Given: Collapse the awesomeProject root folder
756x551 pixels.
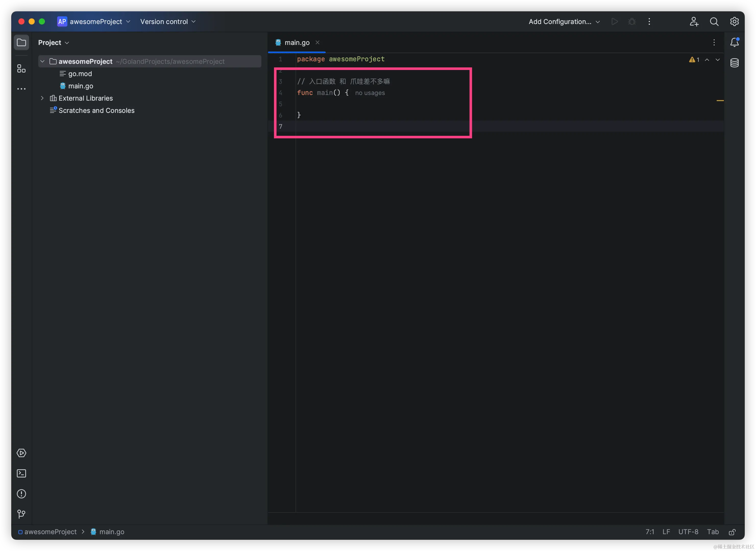Looking at the screenshot, I should click(x=42, y=61).
